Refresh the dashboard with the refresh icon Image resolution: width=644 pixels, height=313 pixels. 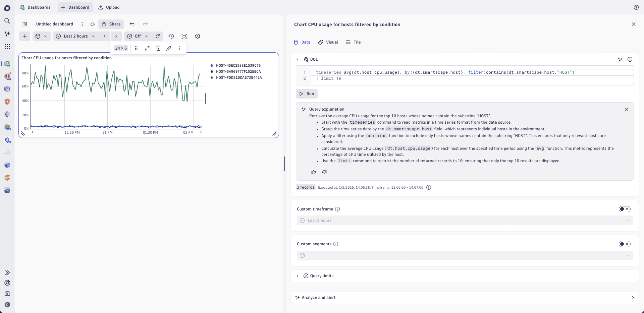pos(158,36)
